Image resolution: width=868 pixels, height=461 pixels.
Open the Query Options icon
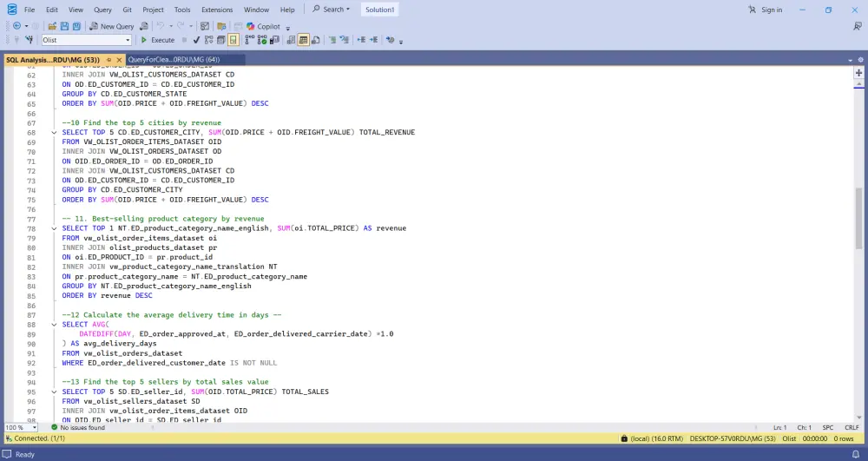point(220,40)
